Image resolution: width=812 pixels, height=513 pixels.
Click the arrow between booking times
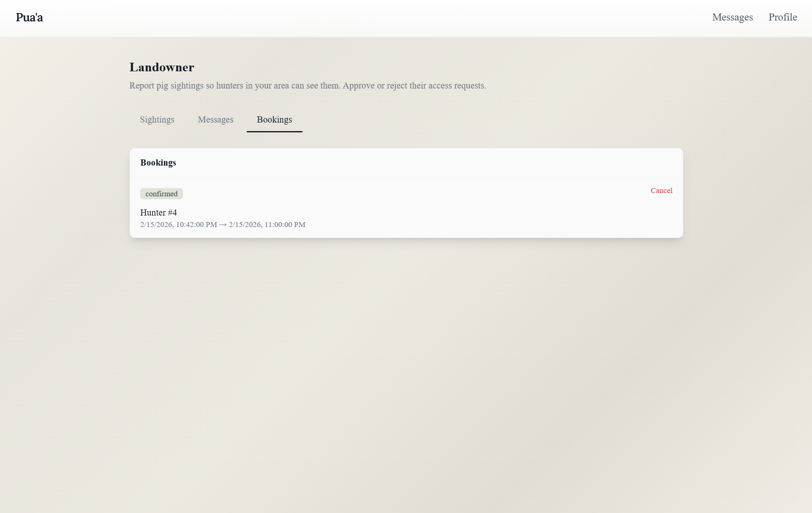[223, 225]
